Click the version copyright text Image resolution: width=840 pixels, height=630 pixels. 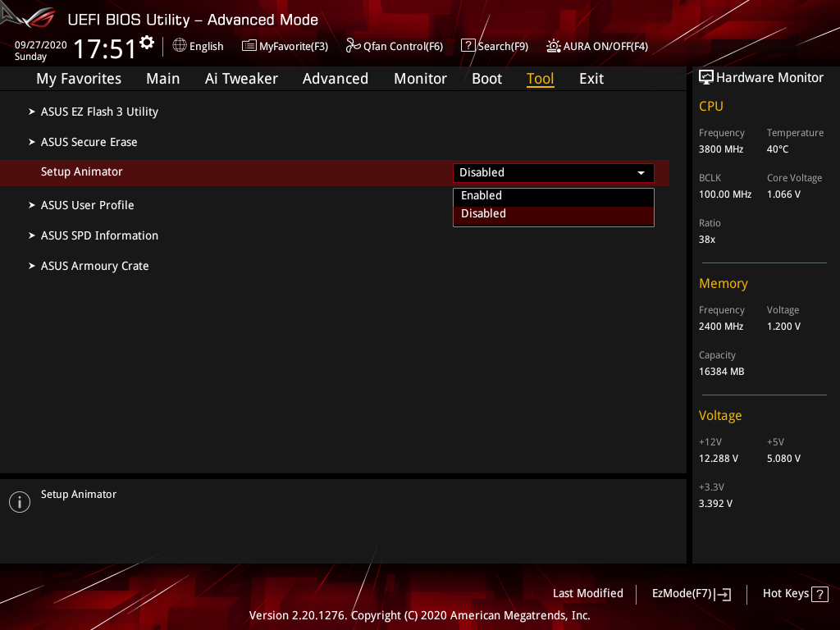pos(419,615)
